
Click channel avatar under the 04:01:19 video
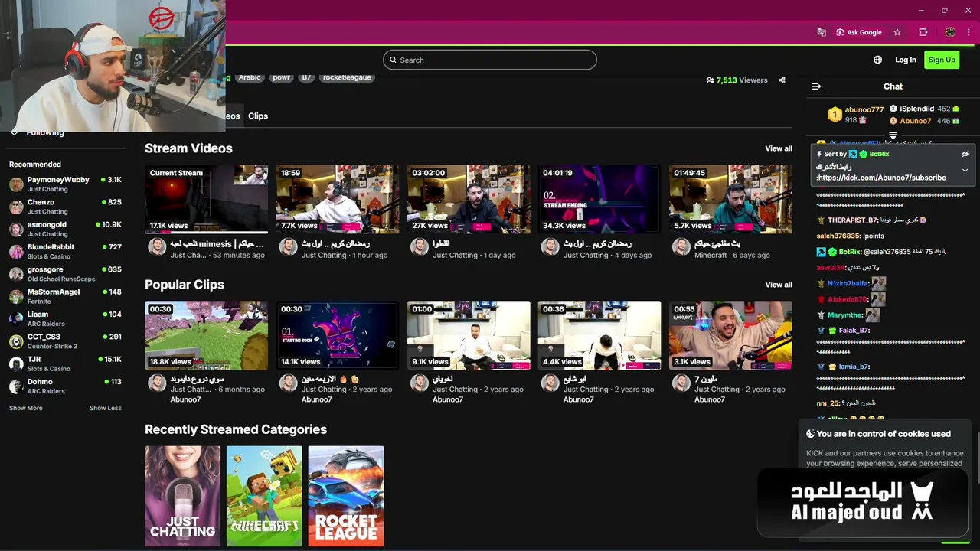click(550, 246)
